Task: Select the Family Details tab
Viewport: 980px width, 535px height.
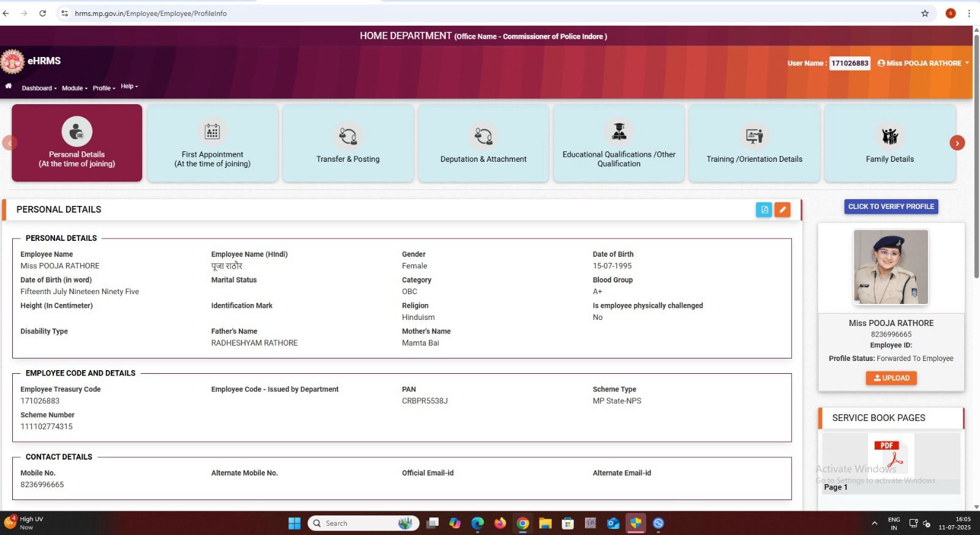Action: (889, 143)
